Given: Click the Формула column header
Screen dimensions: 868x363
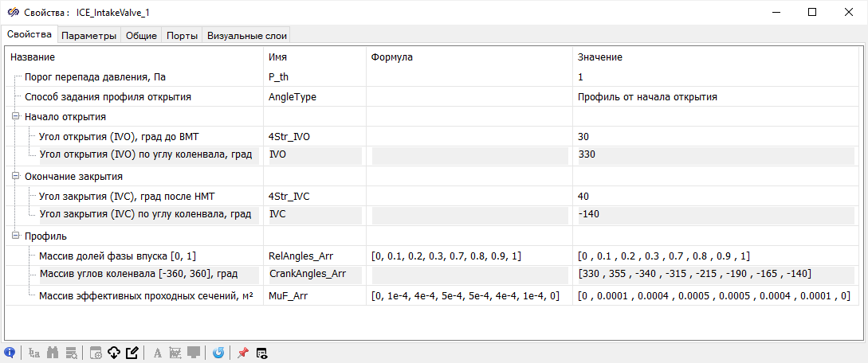Looking at the screenshot, I should point(391,57).
